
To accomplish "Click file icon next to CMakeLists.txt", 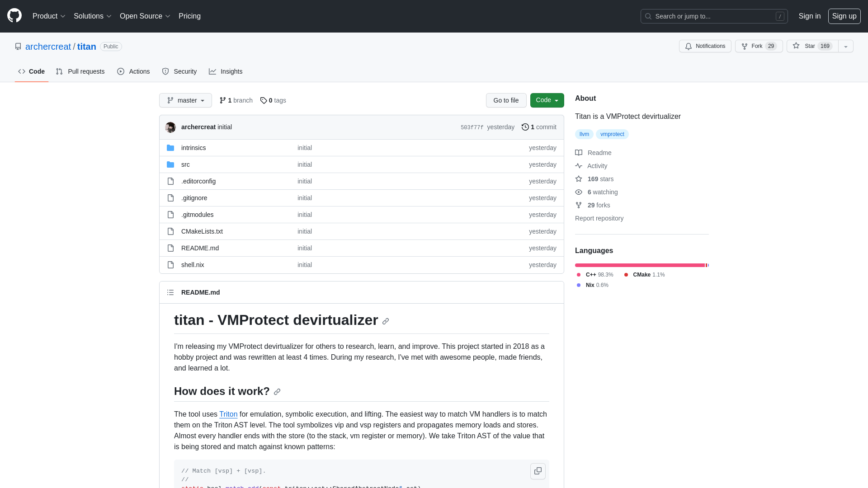I will pos(170,231).
